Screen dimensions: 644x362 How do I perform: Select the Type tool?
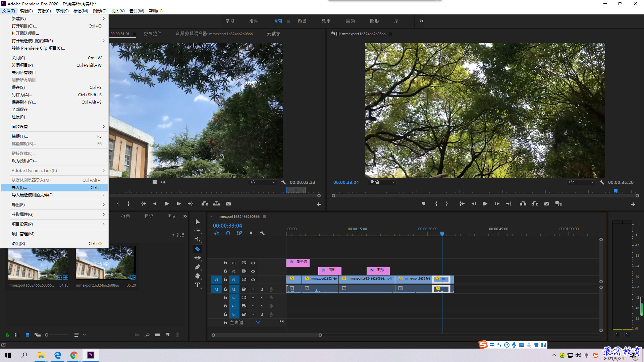point(198,285)
